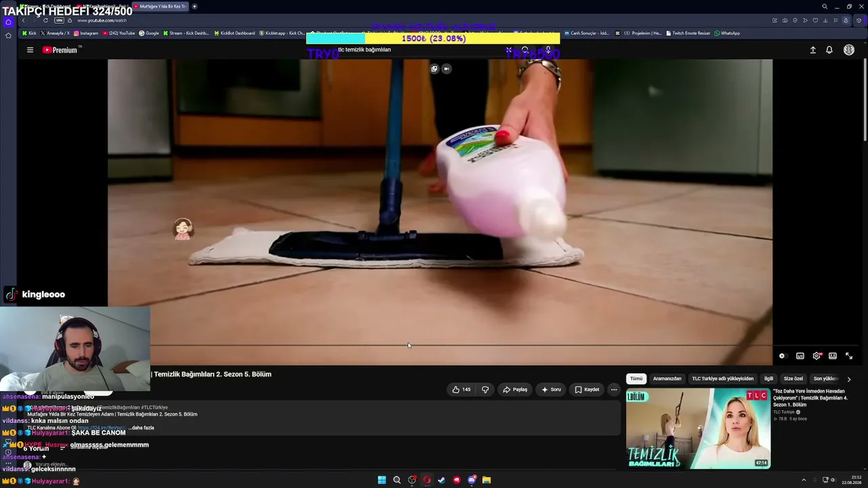Open the Kick bookmark
Viewport: 868px width, 488px height.
click(29, 33)
